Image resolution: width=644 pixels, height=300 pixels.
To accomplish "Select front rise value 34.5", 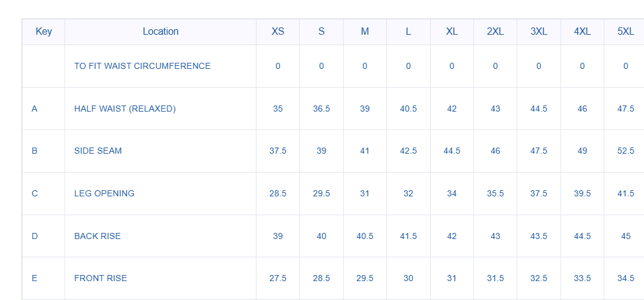I will pyautogui.click(x=626, y=278).
